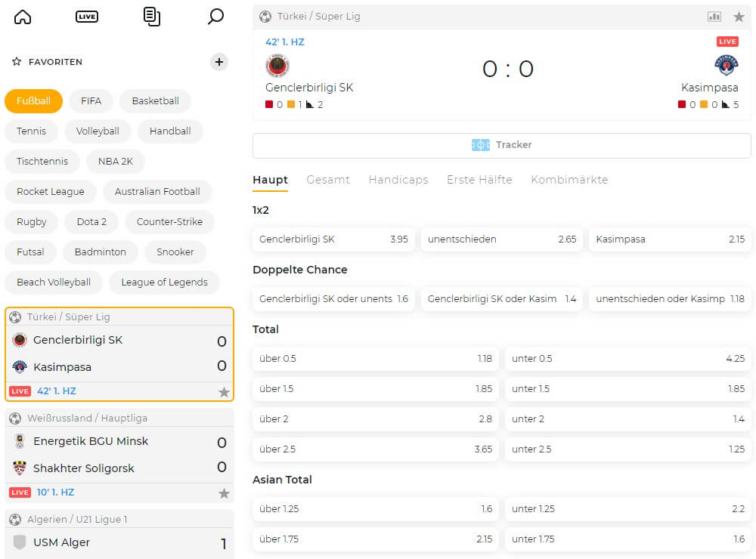Choose unter 2 total at 1.4
Image resolution: width=756 pixels, height=559 pixels.
point(628,419)
